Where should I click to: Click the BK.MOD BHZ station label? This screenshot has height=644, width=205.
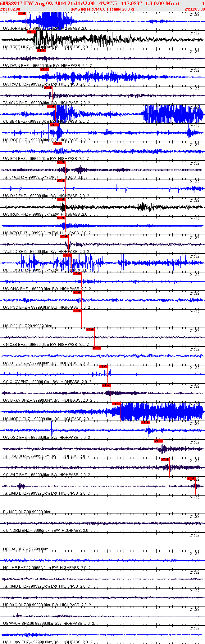(x=14, y=512)
